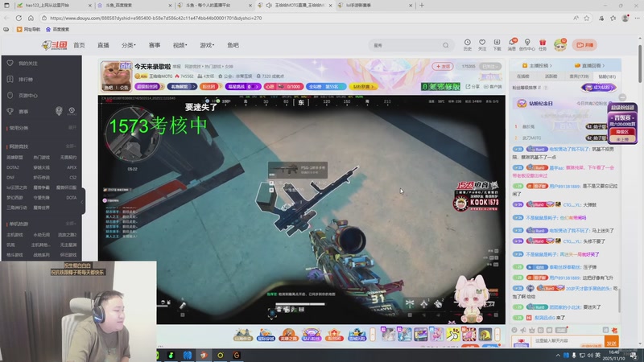Viewport: 644px width, 362px height.
Task: Open the 历史 history icon
Action: 468,45
